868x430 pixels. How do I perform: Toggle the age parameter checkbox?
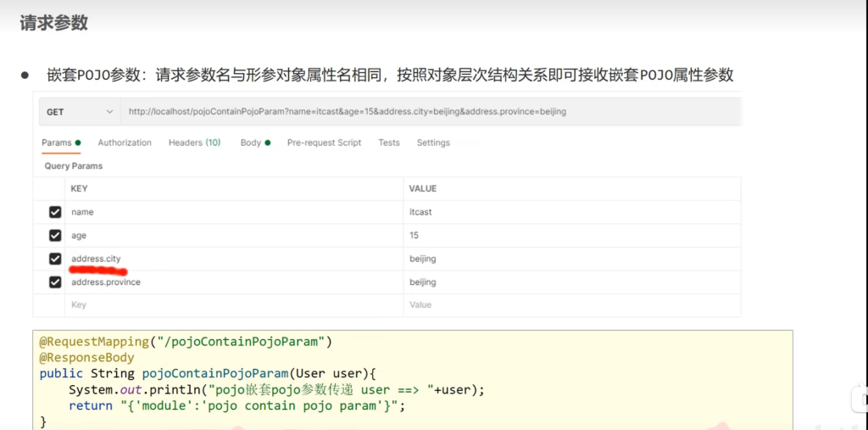[x=55, y=235]
